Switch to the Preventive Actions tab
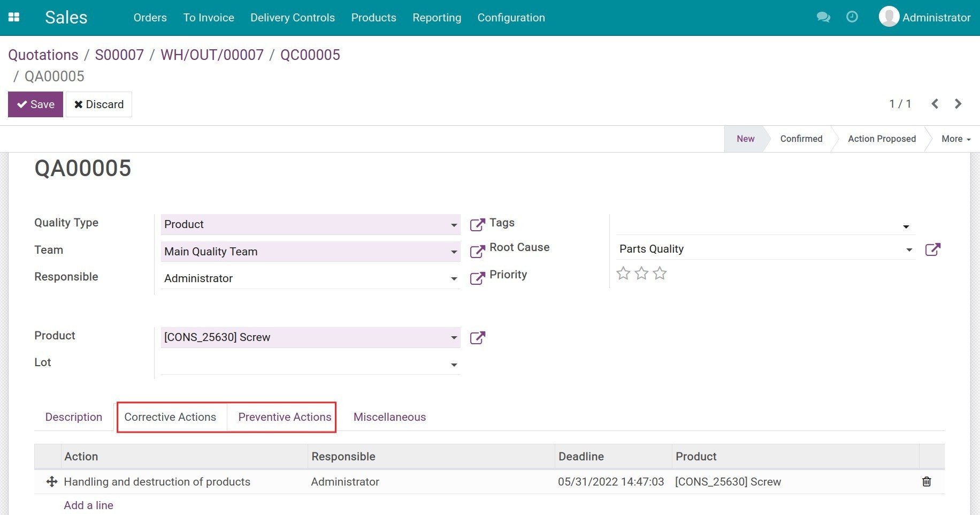Viewport: 980px width, 515px height. 285,417
